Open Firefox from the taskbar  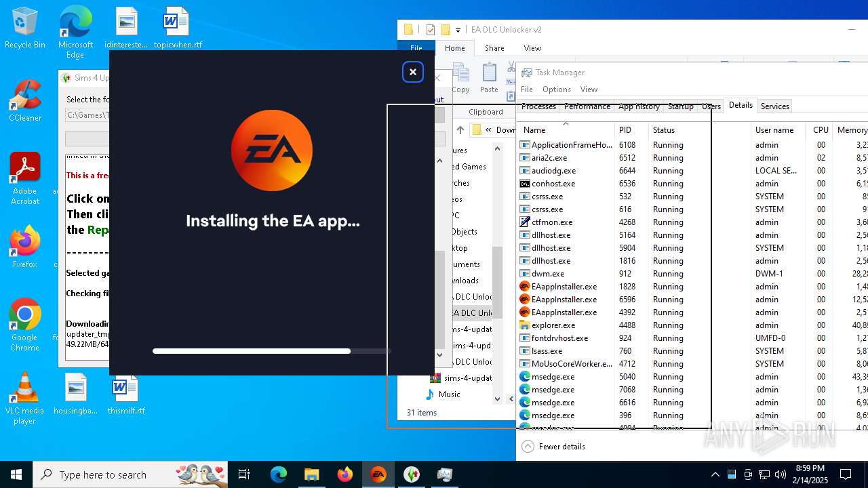pos(345,474)
